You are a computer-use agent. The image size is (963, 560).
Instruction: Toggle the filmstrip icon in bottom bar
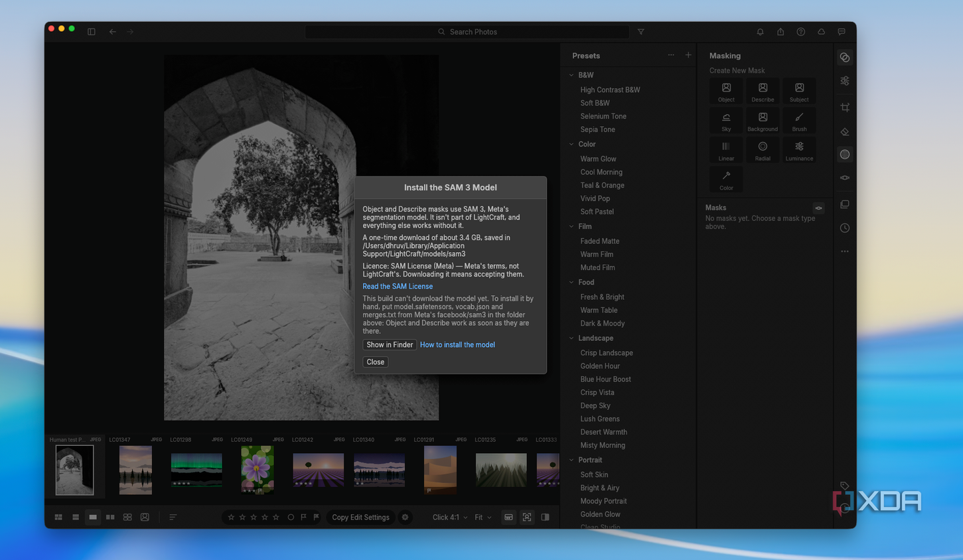[x=508, y=517]
